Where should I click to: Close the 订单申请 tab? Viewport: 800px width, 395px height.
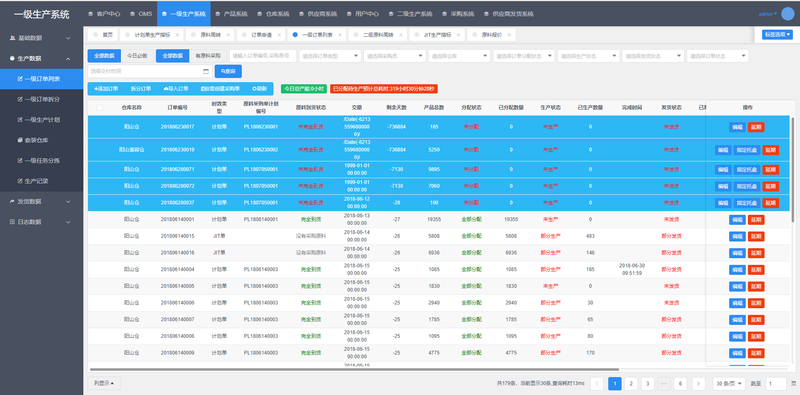pos(279,35)
